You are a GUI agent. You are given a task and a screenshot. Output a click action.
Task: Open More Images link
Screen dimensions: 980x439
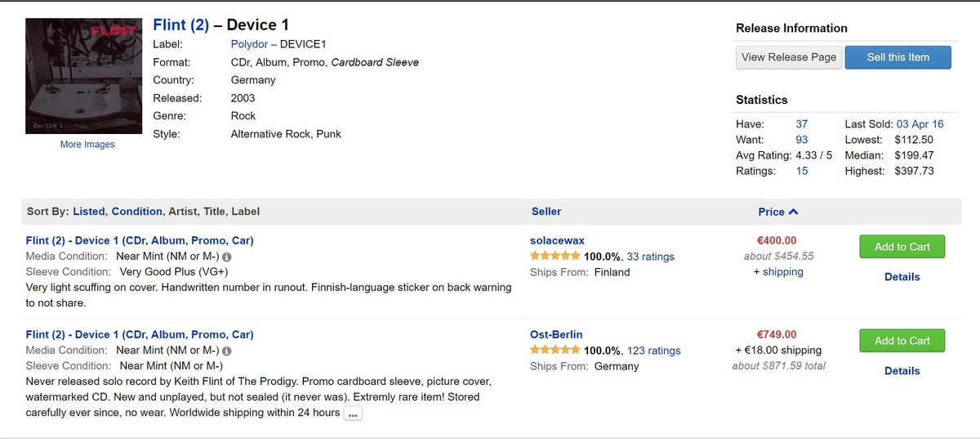point(87,145)
